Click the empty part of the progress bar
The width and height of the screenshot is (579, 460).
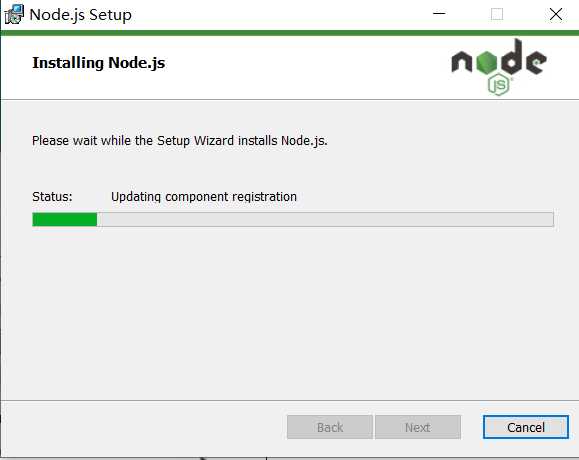coord(325,219)
